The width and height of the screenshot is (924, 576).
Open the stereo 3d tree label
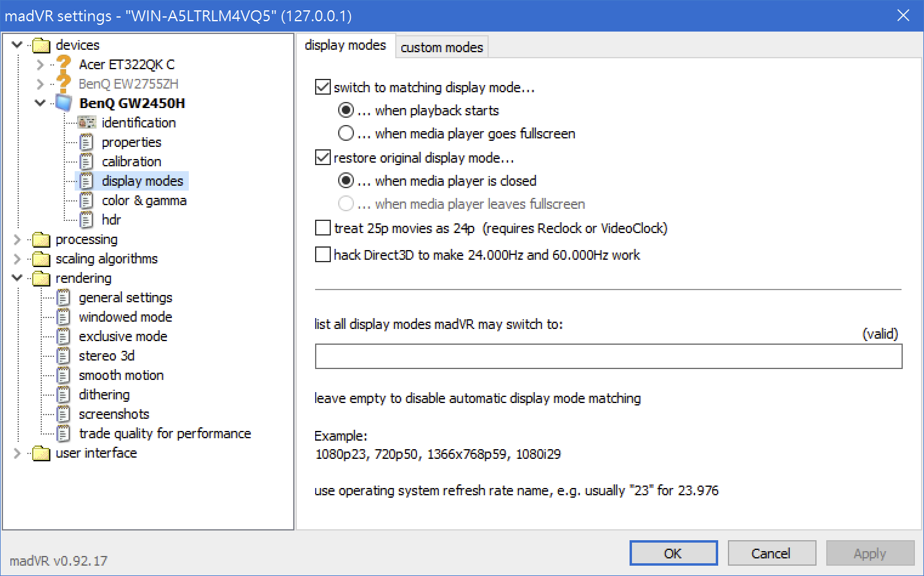pyautogui.click(x=107, y=356)
